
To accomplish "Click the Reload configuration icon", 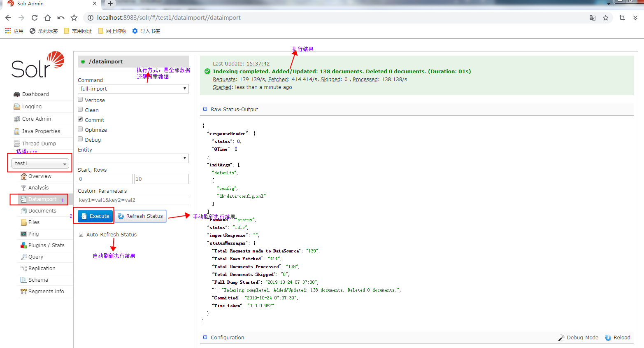I will [608, 338].
